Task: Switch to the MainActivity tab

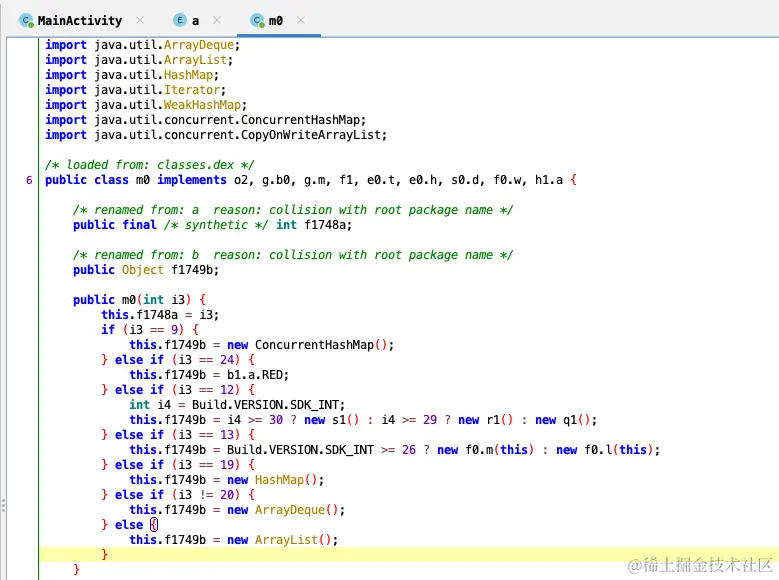Action: [x=79, y=21]
